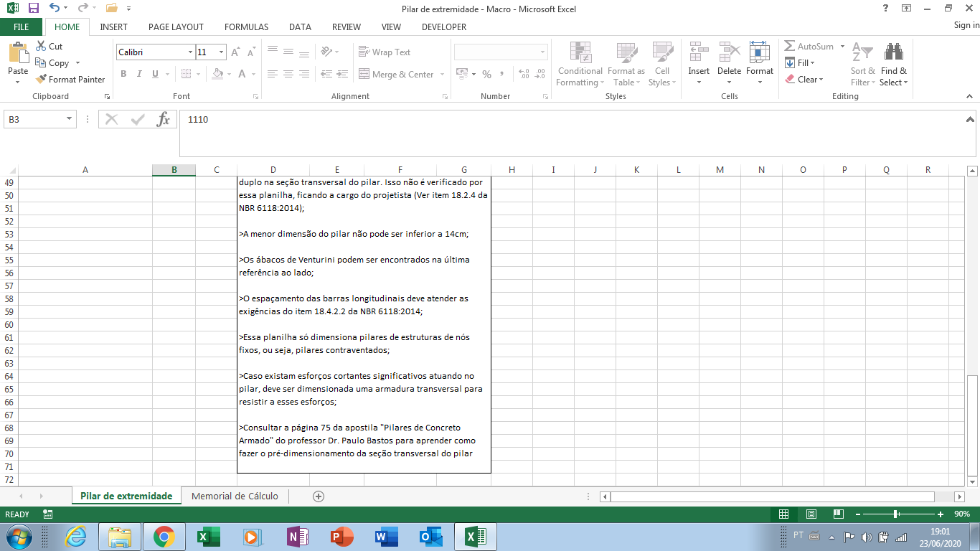Add a new sheet with plus button

319,496
